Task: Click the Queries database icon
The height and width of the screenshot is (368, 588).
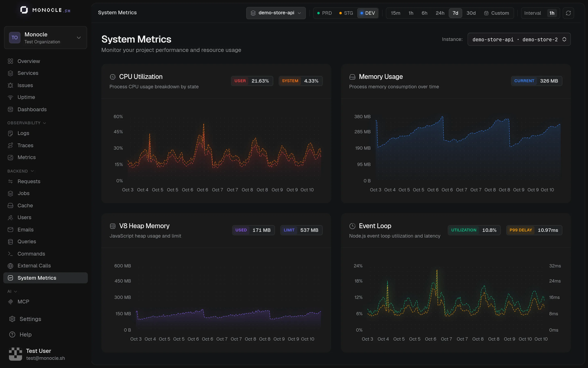Action: coord(10,242)
